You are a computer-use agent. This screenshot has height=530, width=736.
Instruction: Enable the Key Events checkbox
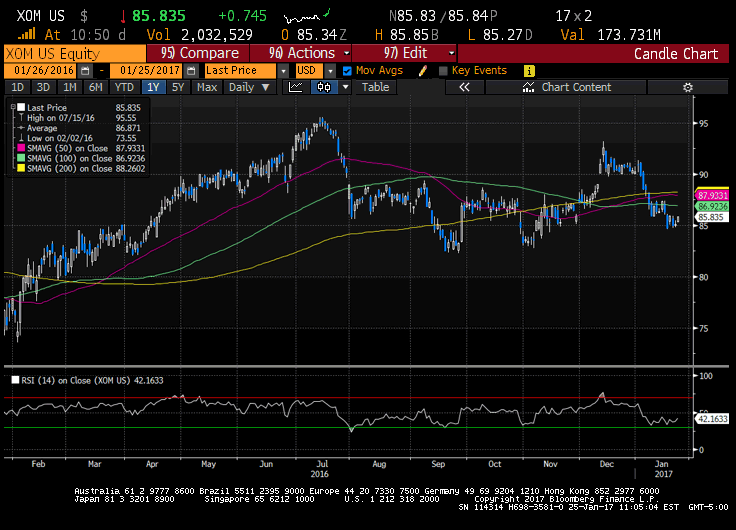pyautogui.click(x=443, y=71)
